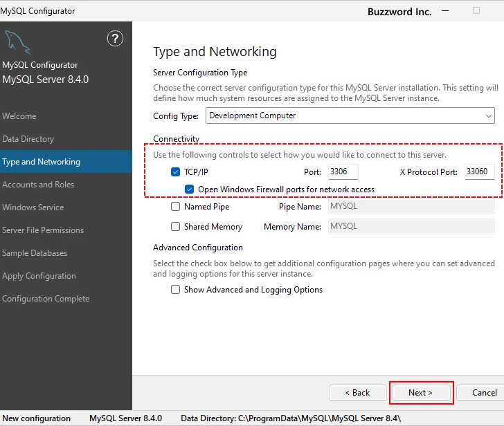Enable the Shared Memory checkbox
The width and height of the screenshot is (504, 426).
176,227
